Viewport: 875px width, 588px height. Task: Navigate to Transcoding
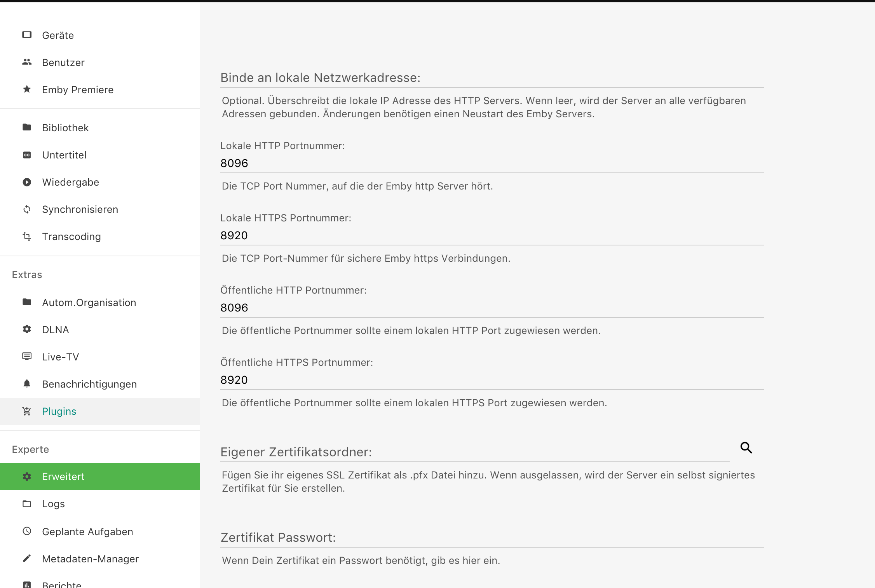(100, 237)
